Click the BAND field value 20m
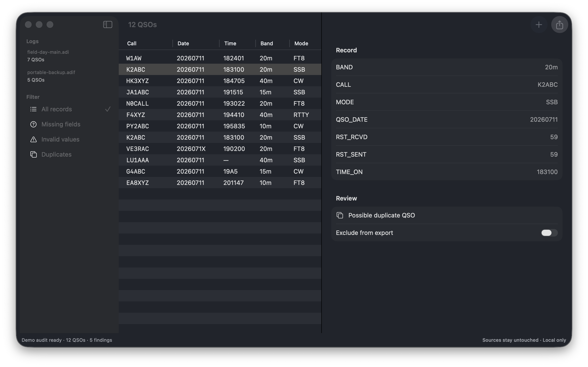 point(551,67)
